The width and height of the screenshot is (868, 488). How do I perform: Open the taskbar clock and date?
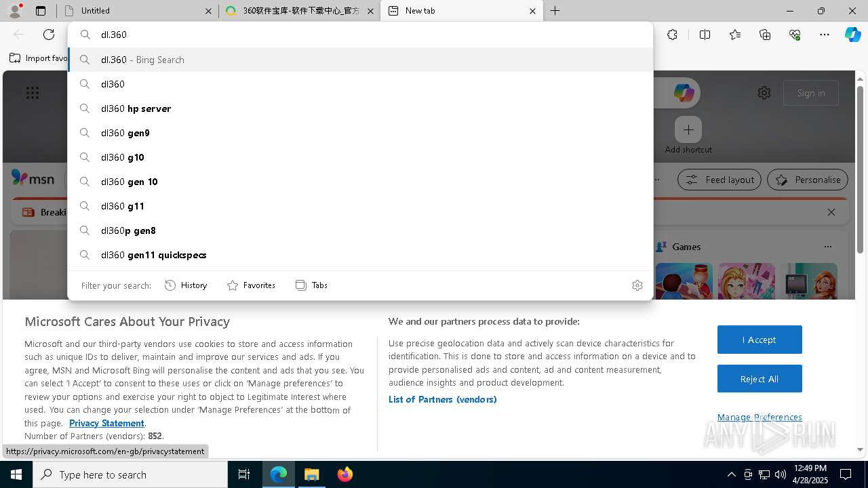click(810, 474)
